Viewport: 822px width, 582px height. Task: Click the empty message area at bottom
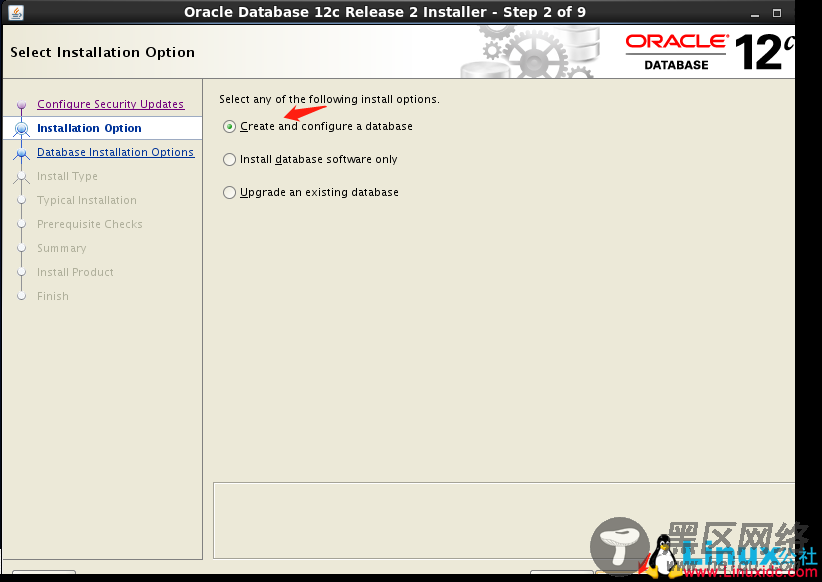click(x=504, y=520)
